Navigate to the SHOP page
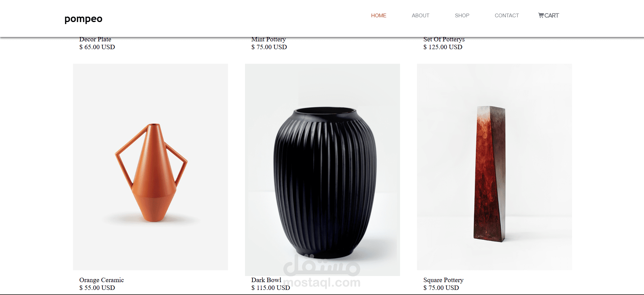Screen dimensions: 644x295 click(x=462, y=16)
